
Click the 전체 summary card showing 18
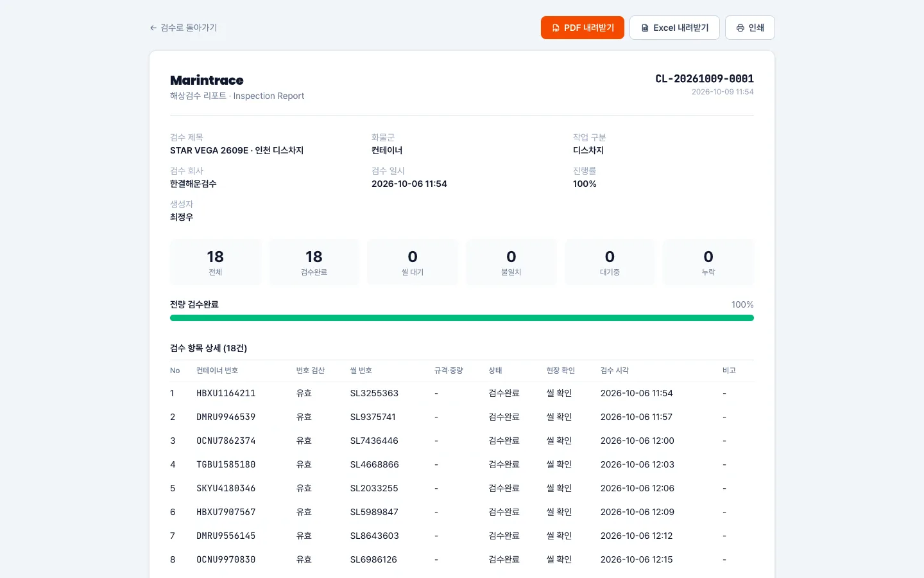tap(216, 262)
